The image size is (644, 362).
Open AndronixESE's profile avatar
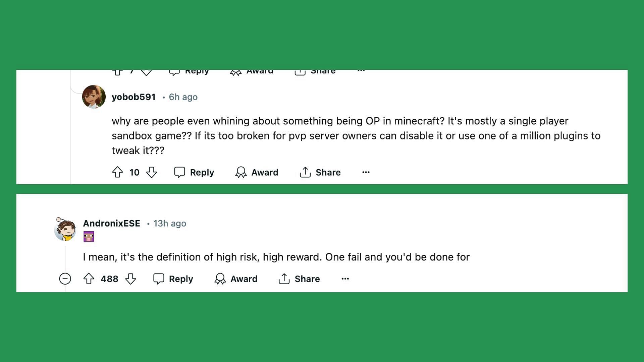click(x=65, y=229)
